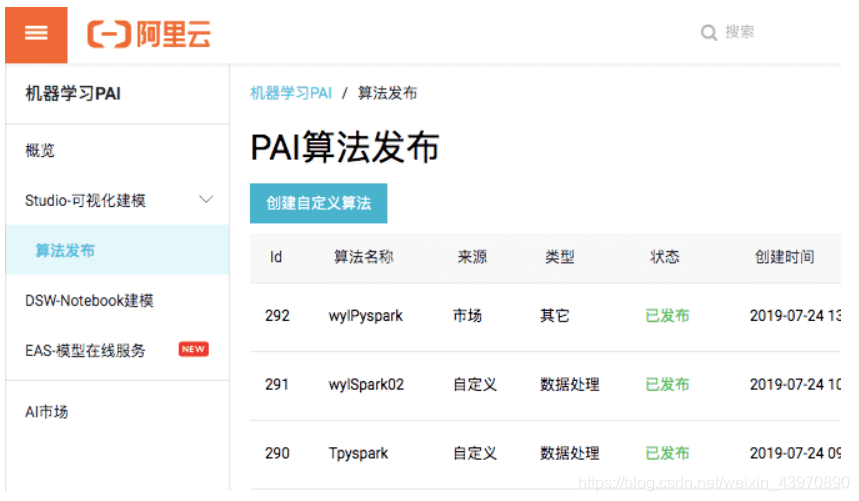Click algorithm name Tpyspark

point(358,454)
